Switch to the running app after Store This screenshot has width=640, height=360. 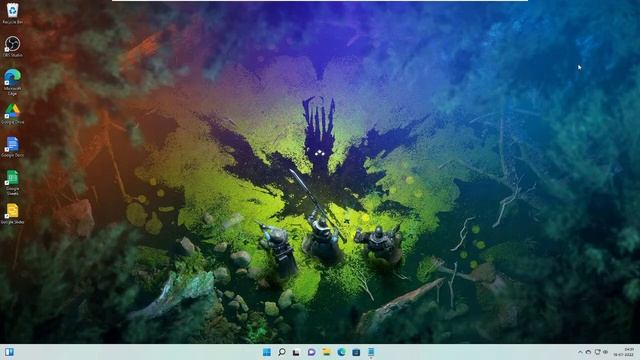click(x=371, y=352)
